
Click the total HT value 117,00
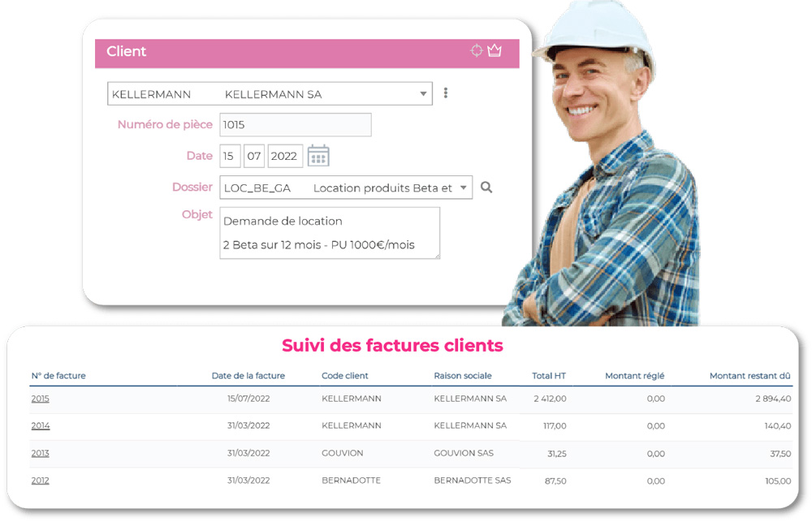pyautogui.click(x=555, y=426)
